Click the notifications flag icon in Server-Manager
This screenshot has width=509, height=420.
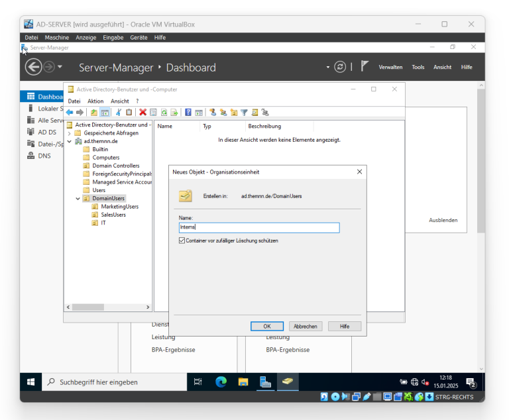365,66
